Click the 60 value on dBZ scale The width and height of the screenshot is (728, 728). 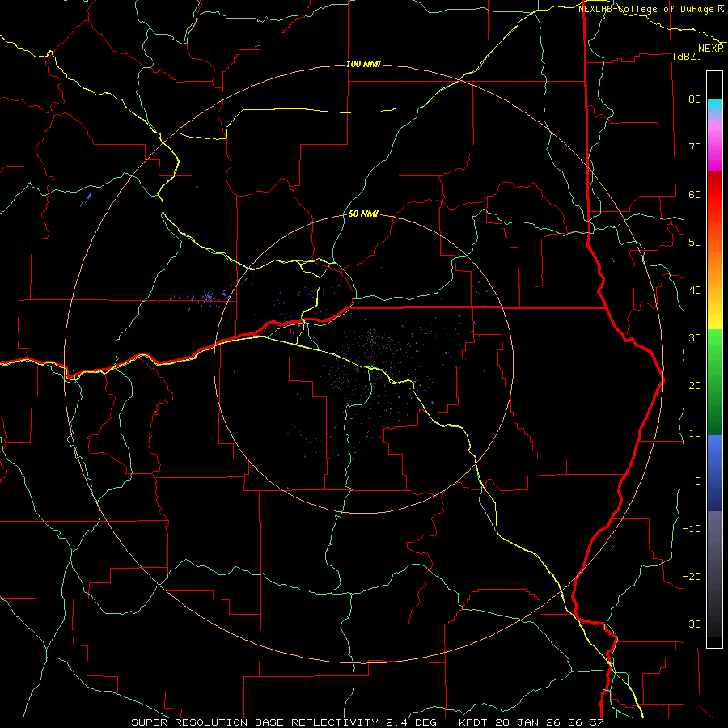pyautogui.click(x=695, y=194)
